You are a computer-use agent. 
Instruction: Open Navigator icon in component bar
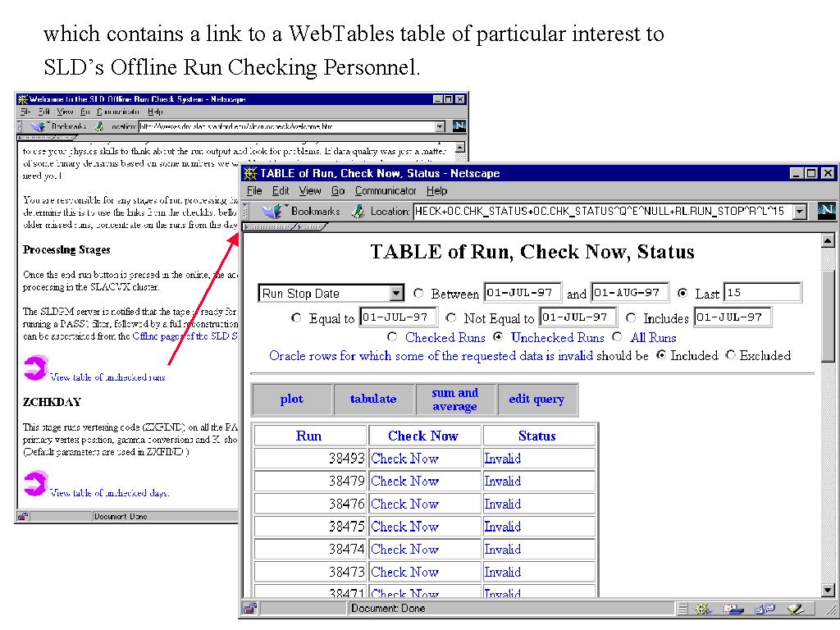702,609
